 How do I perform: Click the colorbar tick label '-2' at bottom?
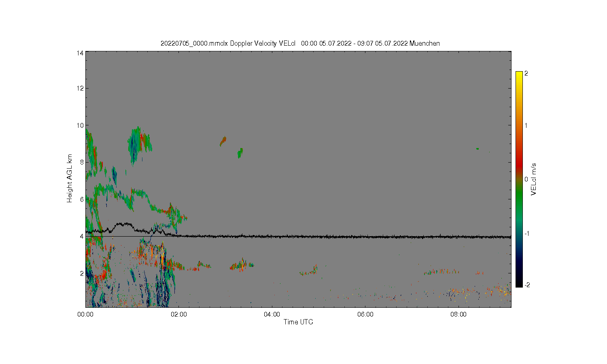pyautogui.click(x=527, y=285)
